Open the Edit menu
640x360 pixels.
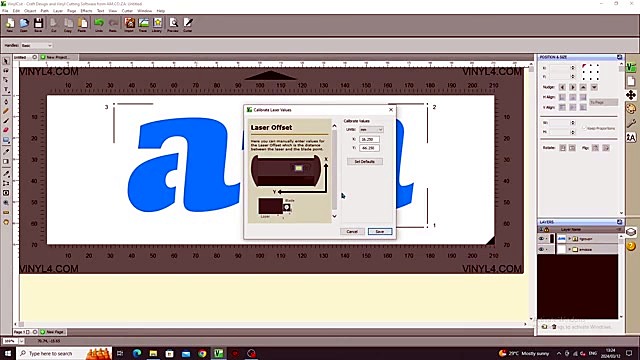point(16,11)
